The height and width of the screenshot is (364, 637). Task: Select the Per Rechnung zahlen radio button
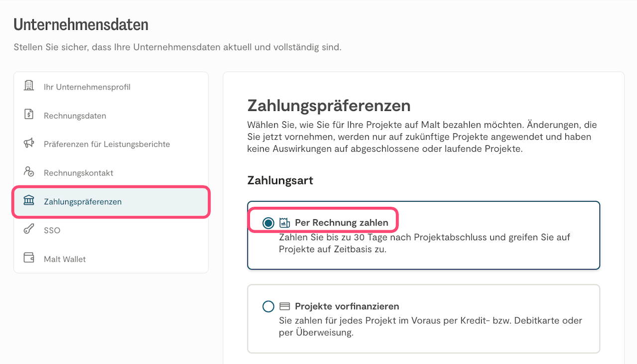coord(268,223)
